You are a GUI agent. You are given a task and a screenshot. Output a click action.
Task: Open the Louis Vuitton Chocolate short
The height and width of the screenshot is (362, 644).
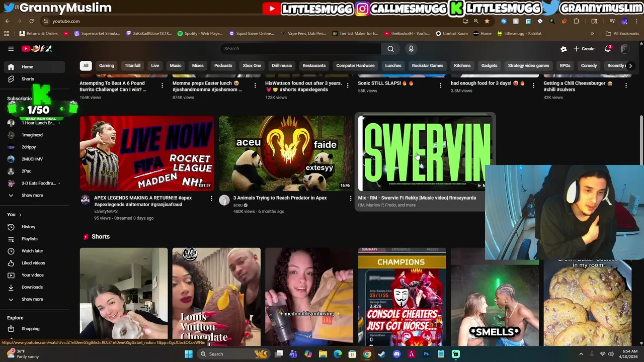tap(216, 297)
